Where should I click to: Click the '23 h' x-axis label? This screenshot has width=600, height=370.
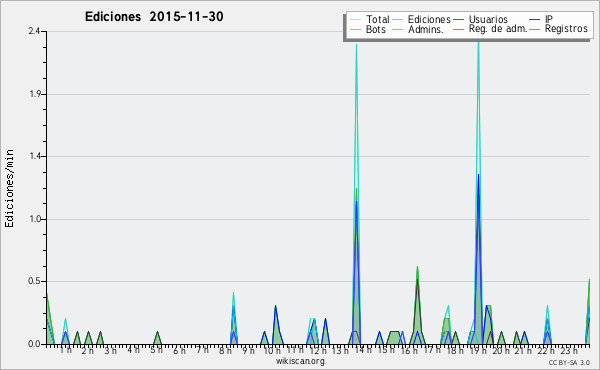569,351
